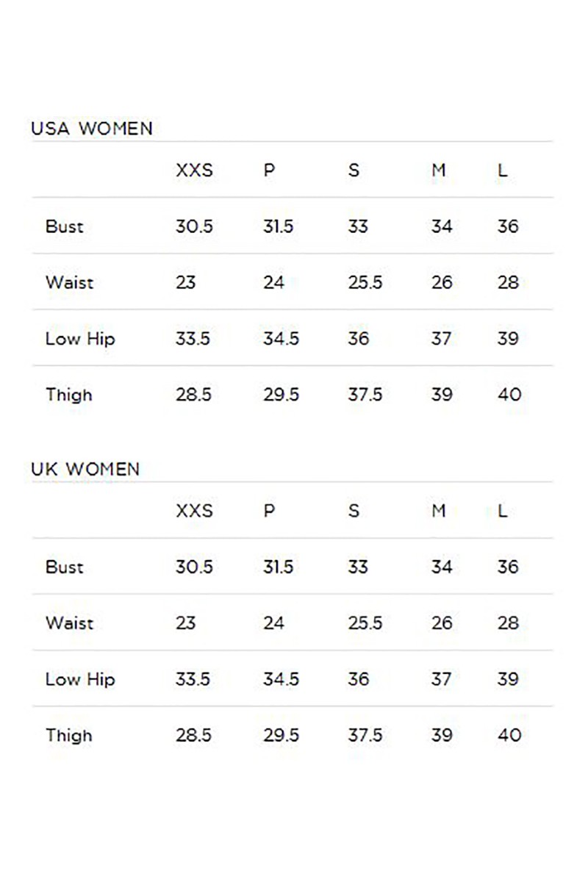Click the 31.5 bust value in UK table

279,567
